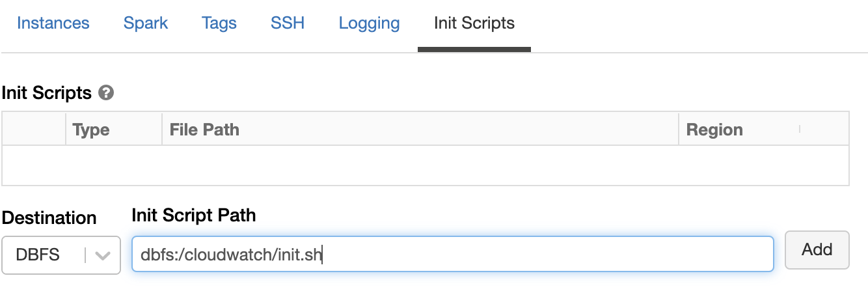Select the Init Scripts tab
The height and width of the screenshot is (306, 868).
click(474, 23)
